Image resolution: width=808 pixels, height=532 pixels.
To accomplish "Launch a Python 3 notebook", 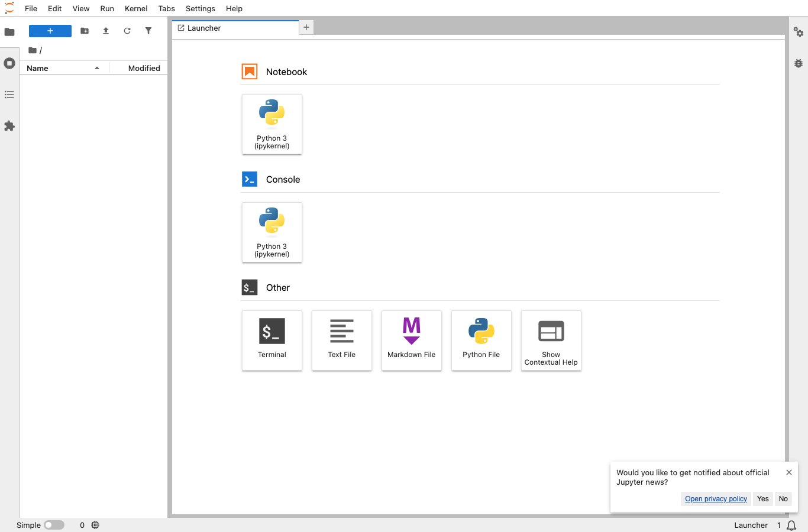I will (x=272, y=124).
